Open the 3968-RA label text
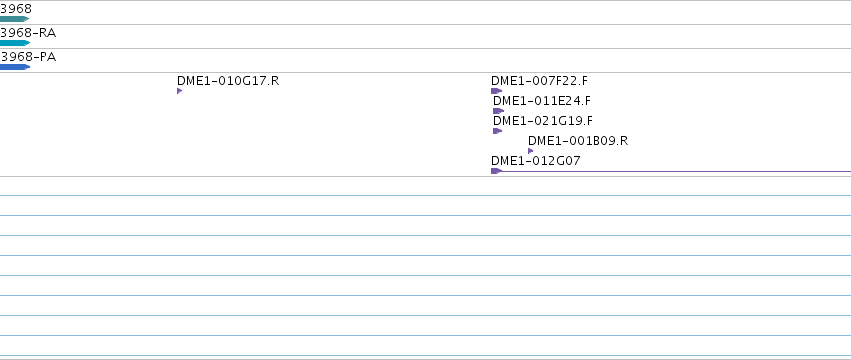 click(28, 33)
